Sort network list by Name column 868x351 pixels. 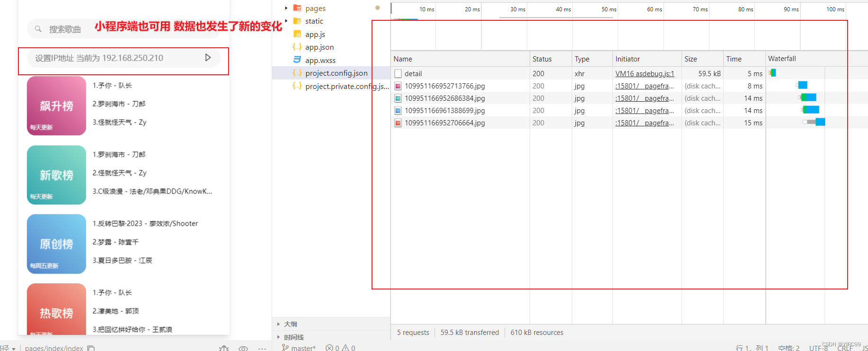click(460, 59)
